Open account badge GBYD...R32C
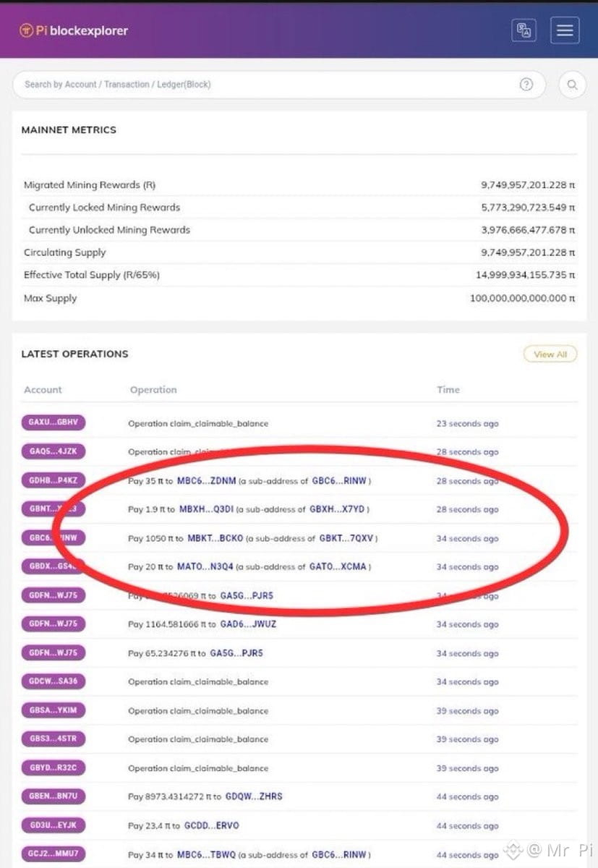 click(x=53, y=768)
